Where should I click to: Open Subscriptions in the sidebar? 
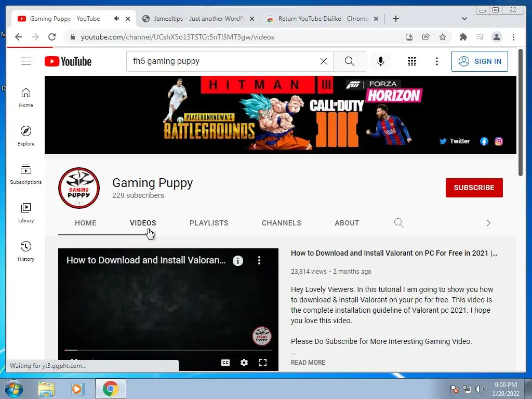click(26, 175)
